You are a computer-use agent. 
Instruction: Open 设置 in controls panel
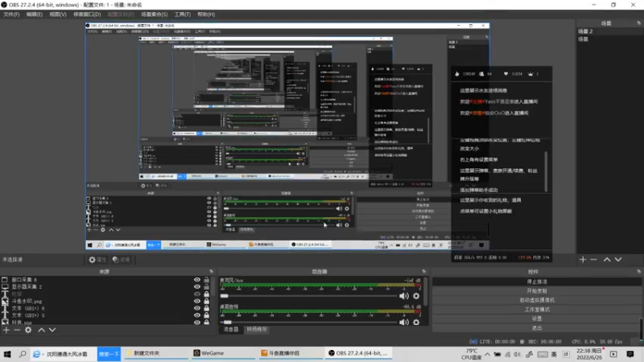pos(536,319)
